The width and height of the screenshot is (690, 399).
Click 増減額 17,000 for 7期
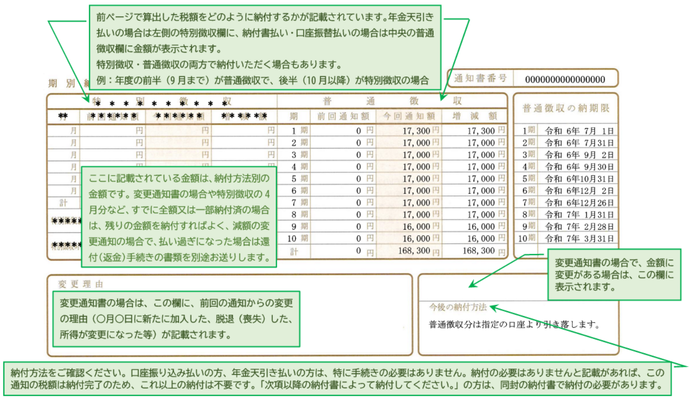(481, 203)
